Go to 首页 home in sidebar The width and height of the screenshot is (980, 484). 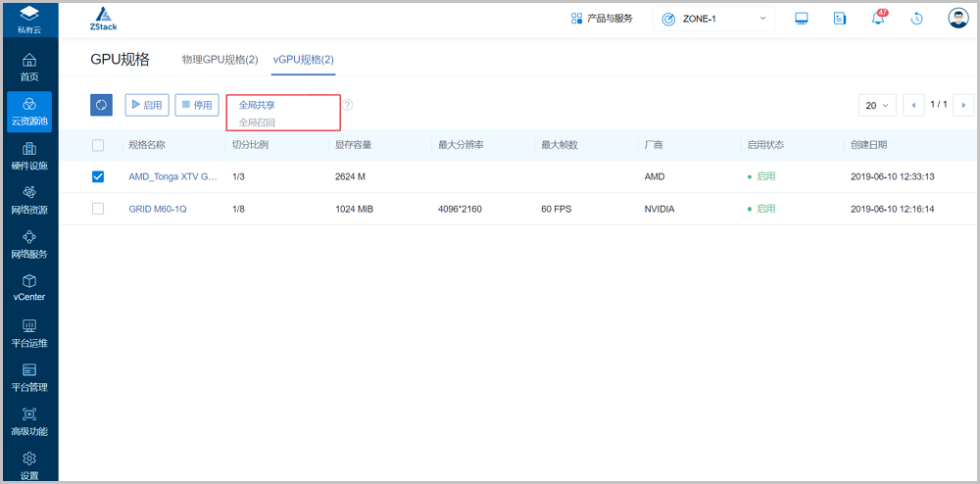click(x=28, y=67)
